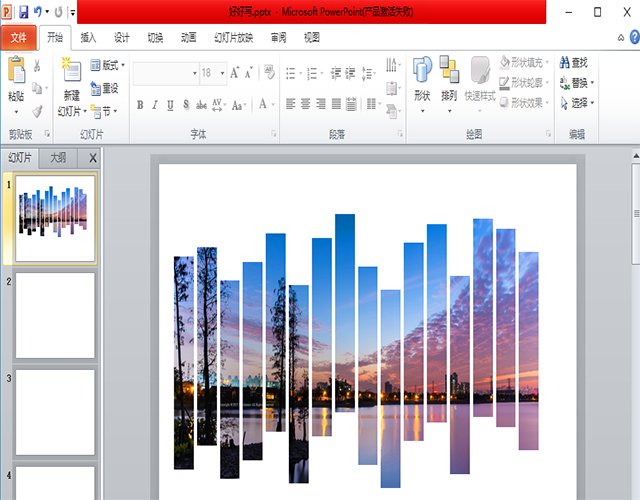Align text right
This screenshot has height=500, width=640.
pos(321,104)
